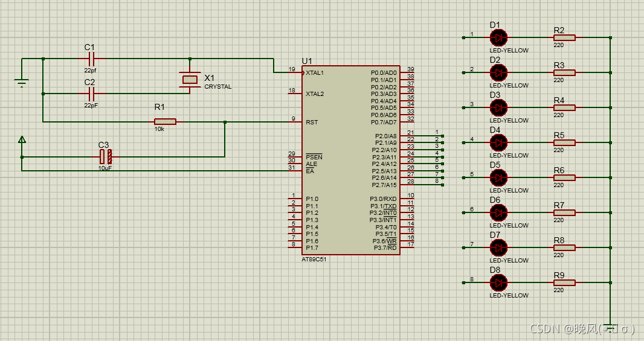Select the R2 220 ohm resistor
Image resolution: width=644 pixels, height=341 pixels.
coord(564,38)
